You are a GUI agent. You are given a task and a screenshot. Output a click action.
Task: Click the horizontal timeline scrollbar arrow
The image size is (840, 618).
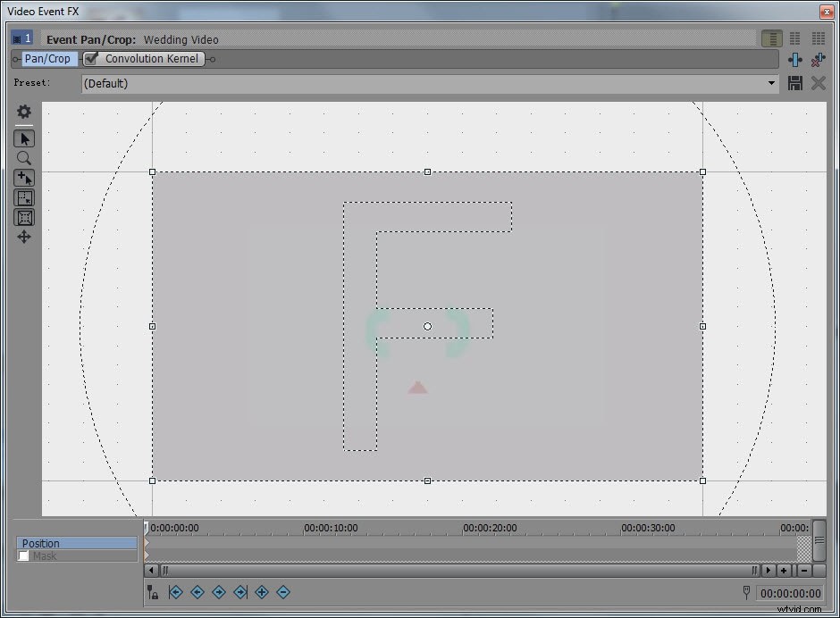pyautogui.click(x=149, y=570)
